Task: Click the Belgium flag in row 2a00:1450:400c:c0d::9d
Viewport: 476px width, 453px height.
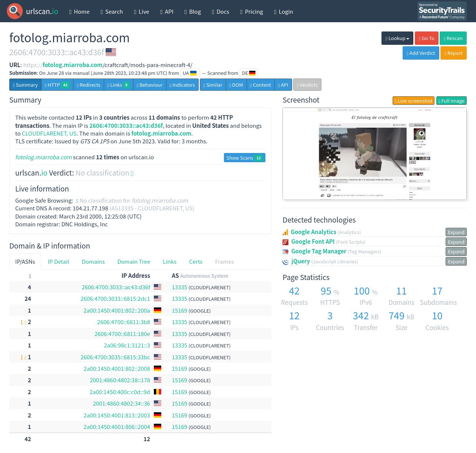Action: (x=158, y=392)
